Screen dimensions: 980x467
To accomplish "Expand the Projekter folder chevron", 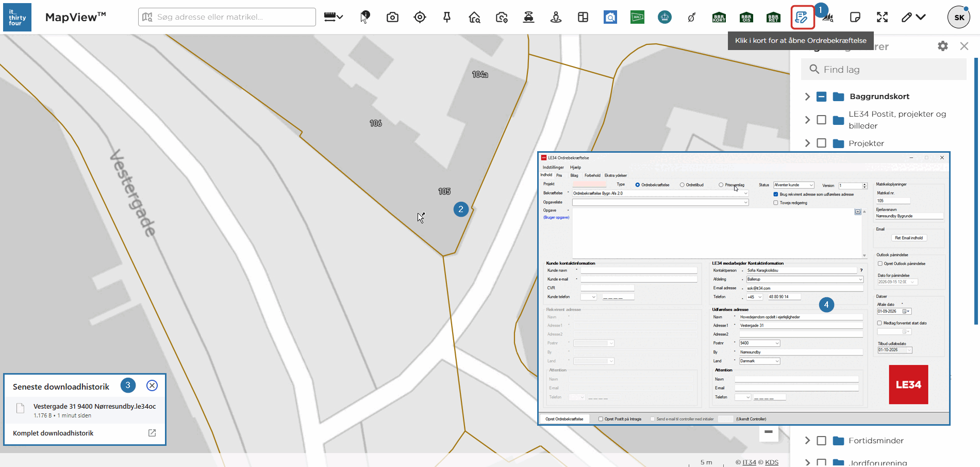I will pyautogui.click(x=807, y=143).
